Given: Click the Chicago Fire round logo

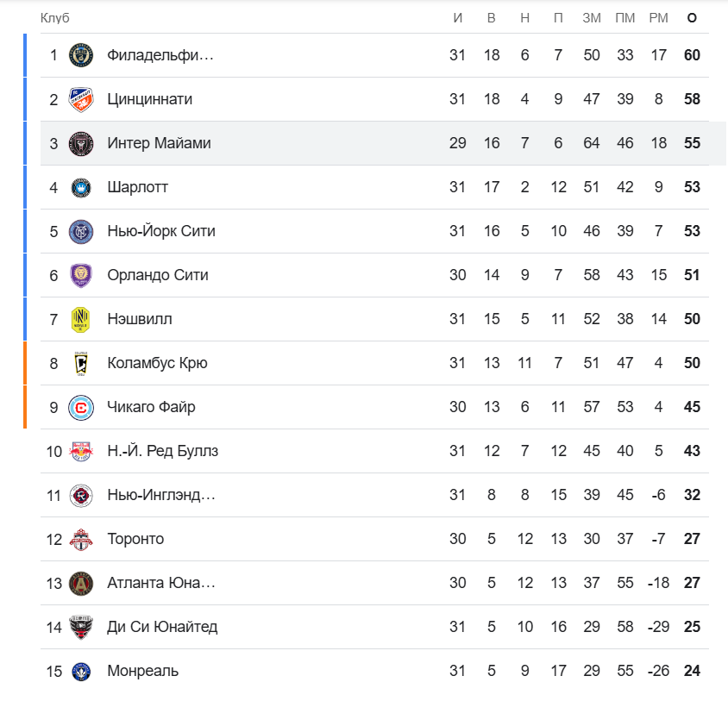Looking at the screenshot, I should 81,408.
